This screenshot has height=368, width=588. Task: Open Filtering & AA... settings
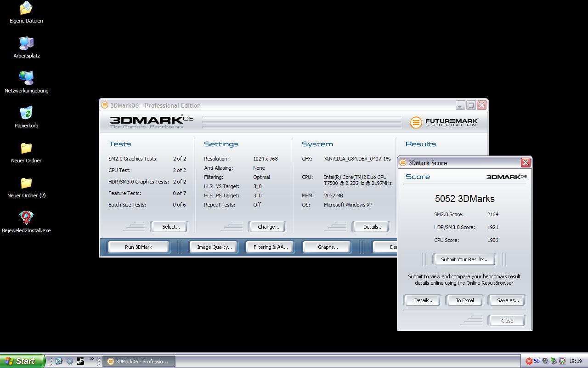271,247
